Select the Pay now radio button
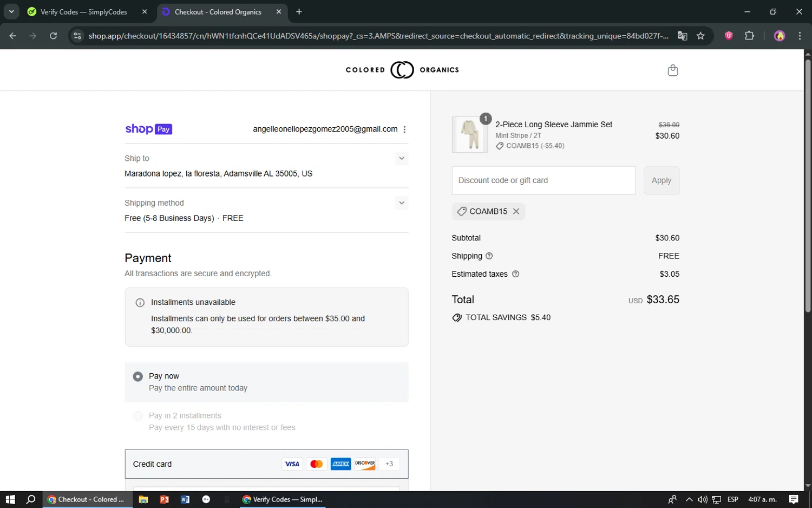The image size is (812, 508). pos(138,376)
